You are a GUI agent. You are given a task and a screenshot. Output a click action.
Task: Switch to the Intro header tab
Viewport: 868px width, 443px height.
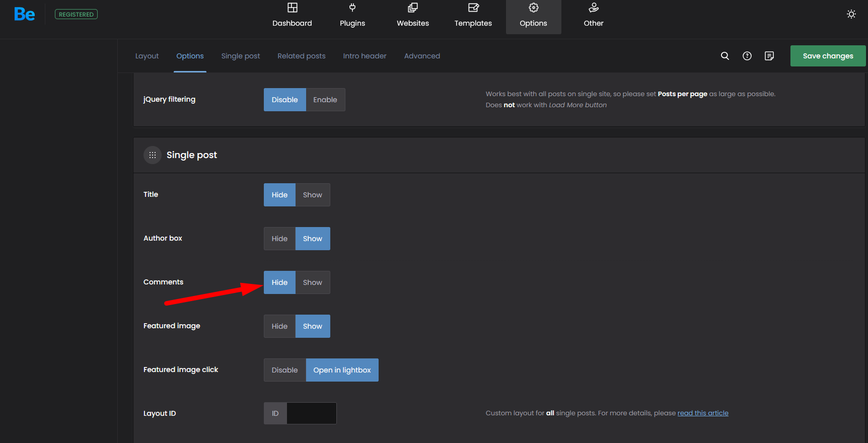(365, 56)
